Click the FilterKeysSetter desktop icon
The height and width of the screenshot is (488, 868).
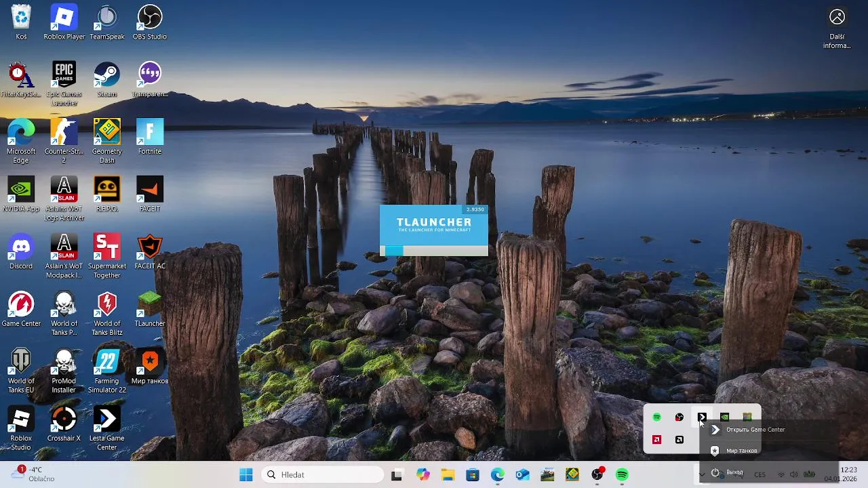pyautogui.click(x=21, y=80)
